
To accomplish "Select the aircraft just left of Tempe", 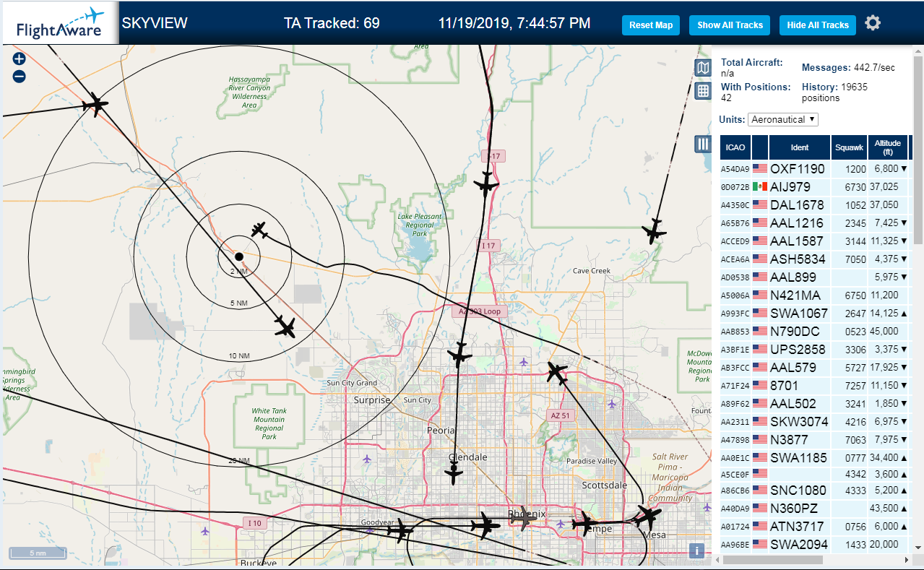I will pos(584,523).
